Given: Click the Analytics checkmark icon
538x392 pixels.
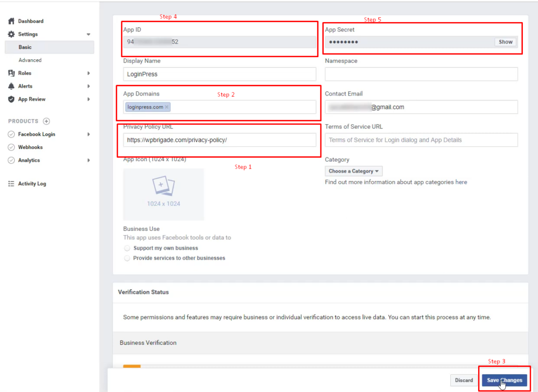Looking at the screenshot, I should coord(12,161).
